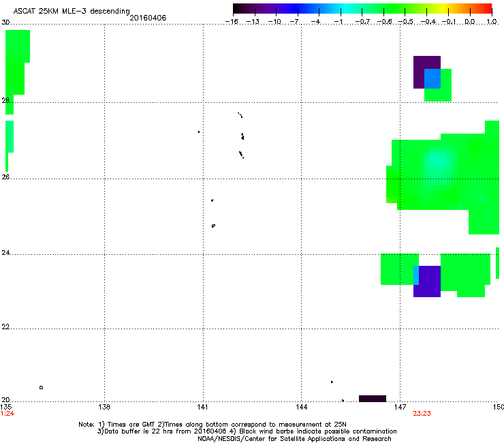Click the Note line about GMT times
Image resolution: width=504 pixels, height=443 pixels.
[212, 425]
